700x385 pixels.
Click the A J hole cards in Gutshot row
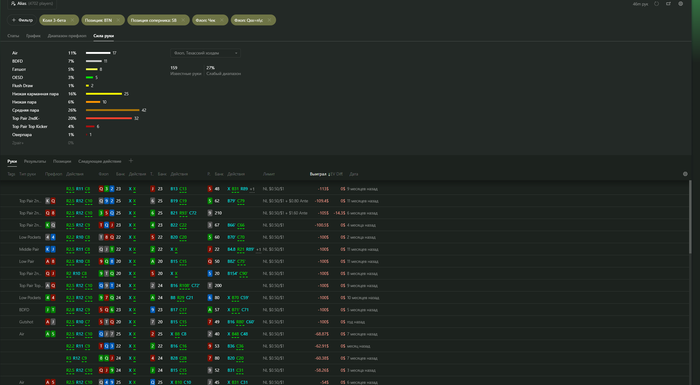click(50, 322)
